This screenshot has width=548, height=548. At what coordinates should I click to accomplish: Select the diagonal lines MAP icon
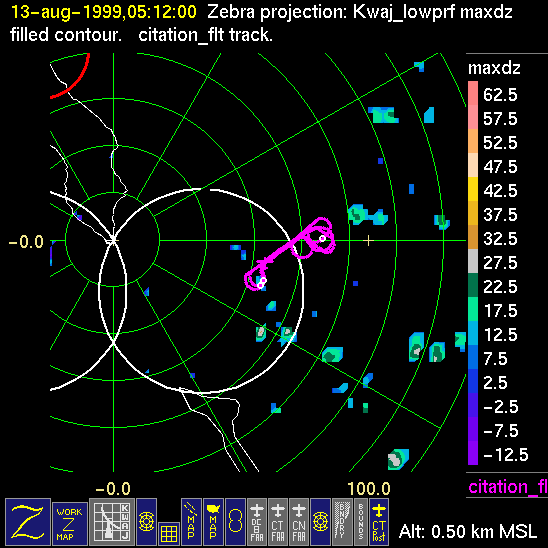click(x=191, y=522)
